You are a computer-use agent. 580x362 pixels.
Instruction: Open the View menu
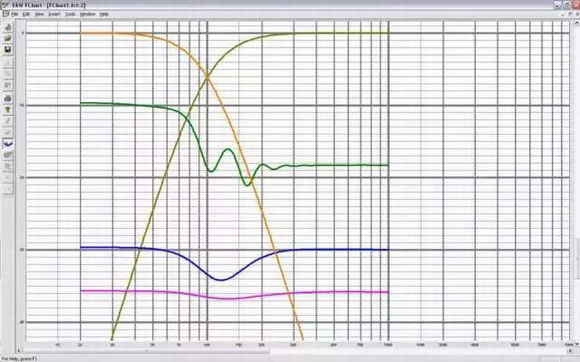pos(39,14)
